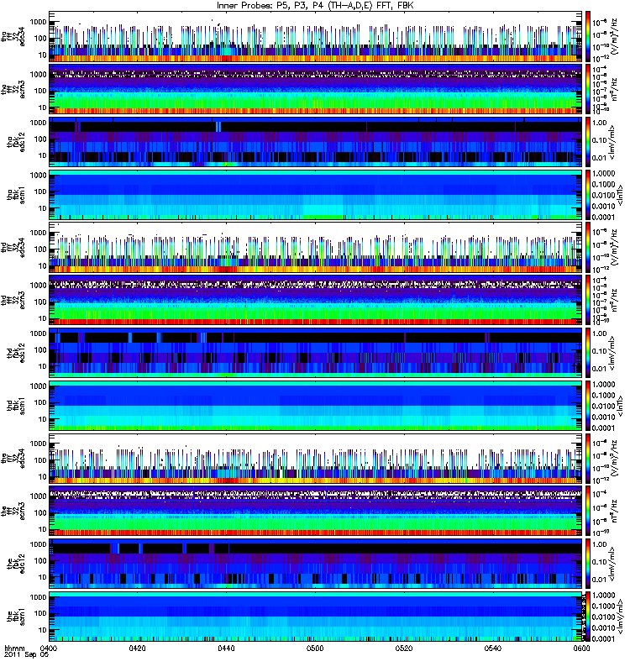This screenshot has height=672, width=630.
Task: Click the 'hhmm' axis unit label
Action: pos(14,648)
